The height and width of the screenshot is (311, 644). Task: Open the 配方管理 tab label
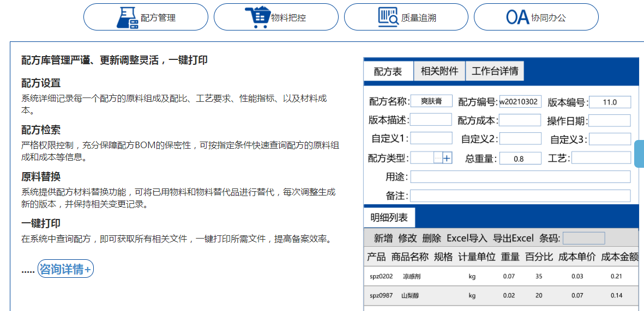click(158, 17)
